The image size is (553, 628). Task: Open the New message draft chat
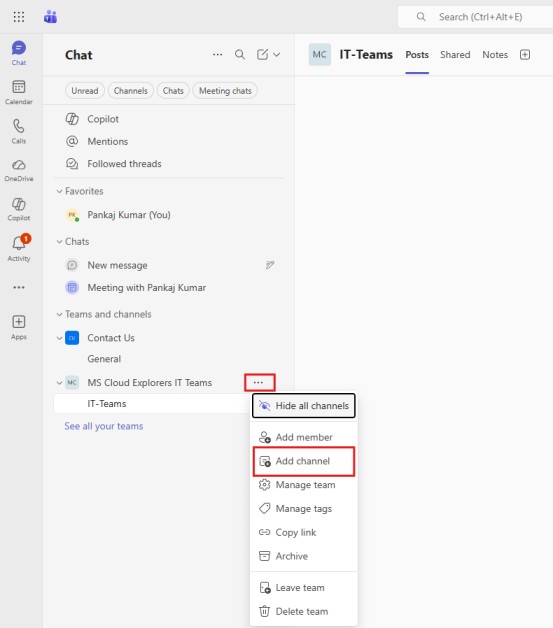pos(168,265)
